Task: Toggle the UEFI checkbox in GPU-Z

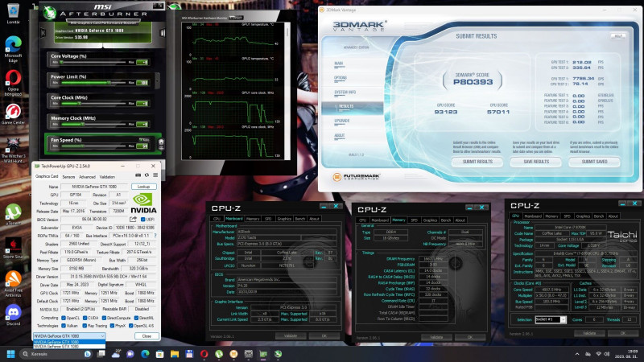Action: pos(143,220)
